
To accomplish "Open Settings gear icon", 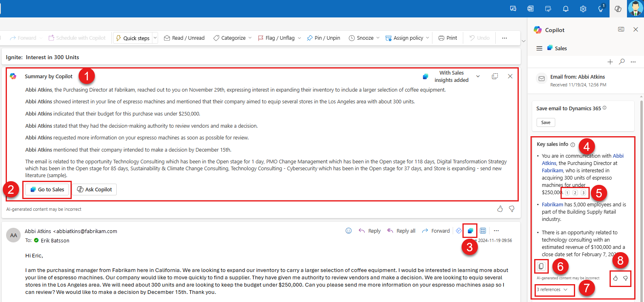I will (583, 9).
